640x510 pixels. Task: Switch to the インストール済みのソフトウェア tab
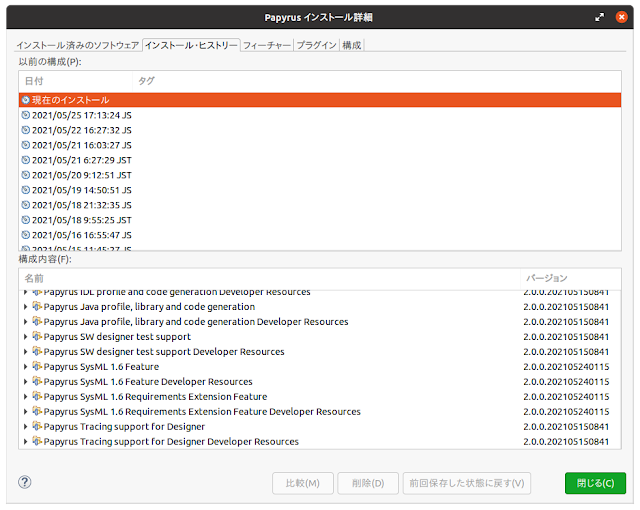(x=78, y=45)
